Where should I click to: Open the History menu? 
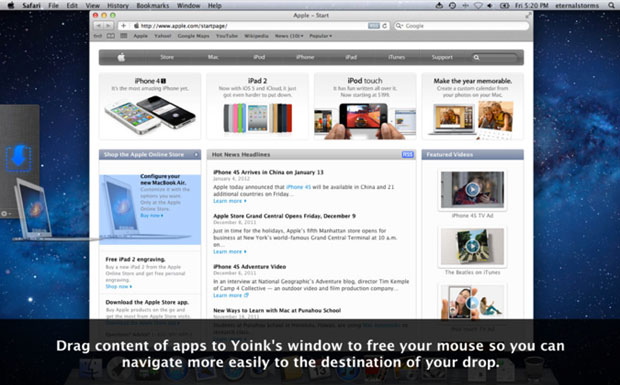pyautogui.click(x=118, y=6)
